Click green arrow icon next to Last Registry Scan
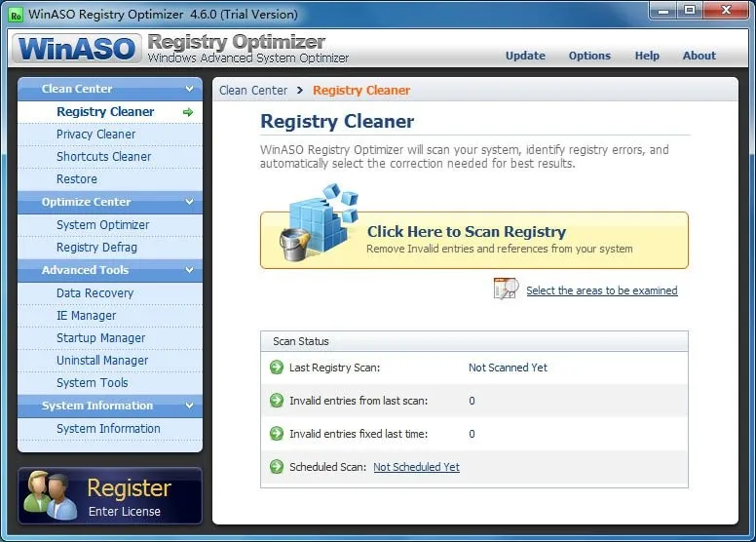The height and width of the screenshot is (542, 756). click(277, 368)
